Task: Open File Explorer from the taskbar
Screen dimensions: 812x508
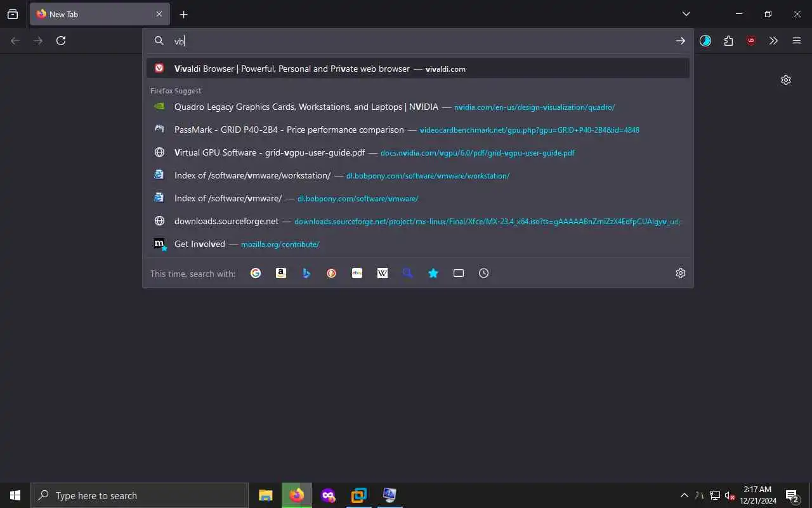Action: tap(266, 495)
